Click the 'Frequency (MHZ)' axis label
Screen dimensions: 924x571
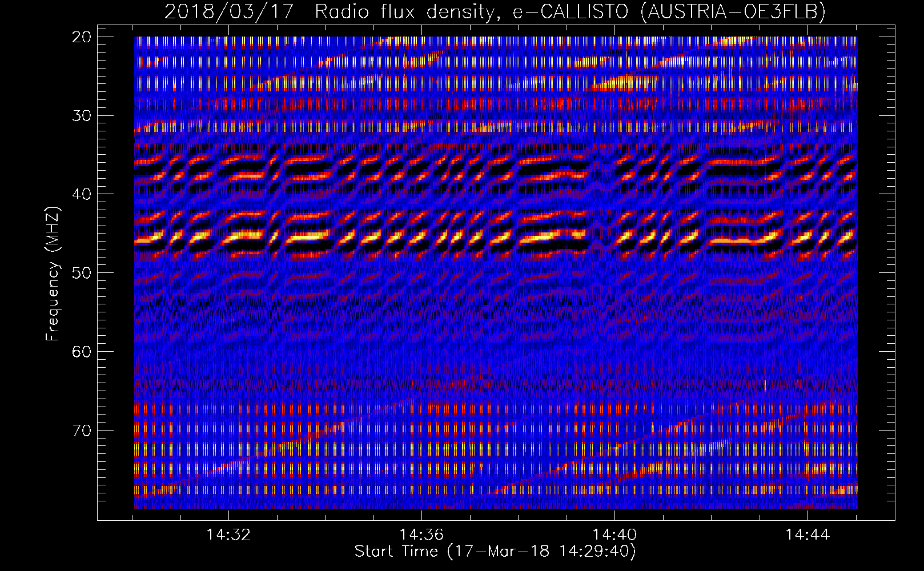(x=53, y=274)
